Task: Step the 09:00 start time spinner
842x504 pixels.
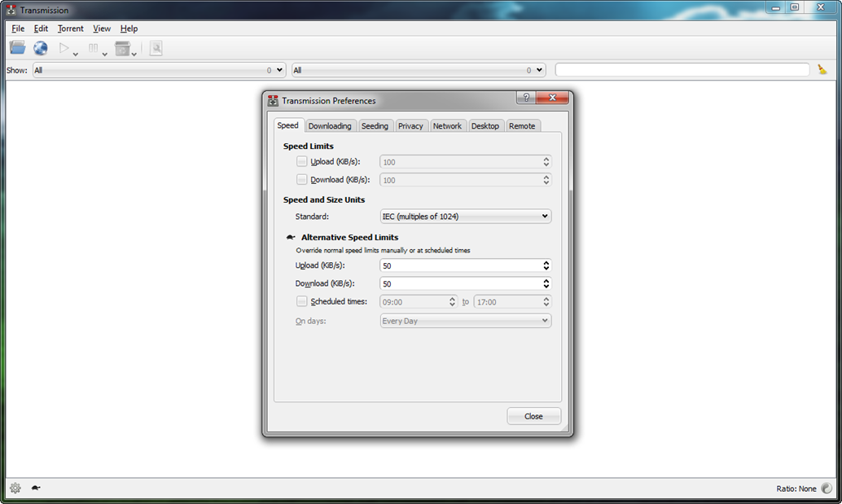Action: (452, 301)
